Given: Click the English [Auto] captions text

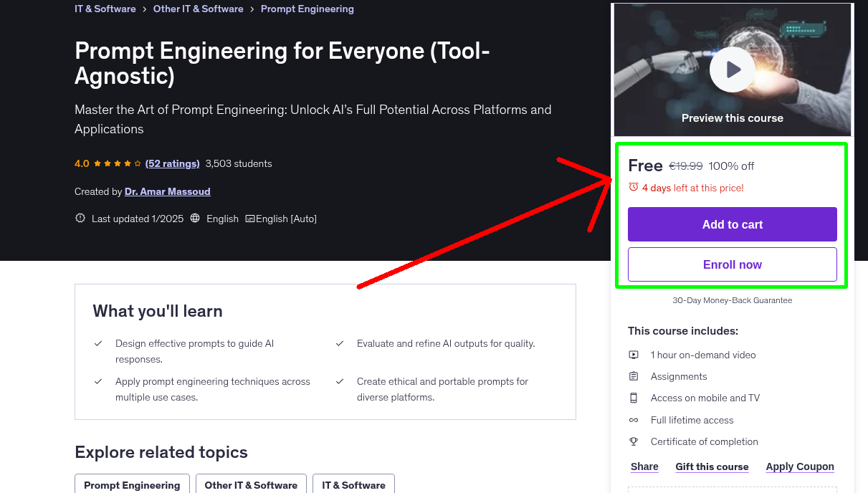Looking at the screenshot, I should (286, 219).
